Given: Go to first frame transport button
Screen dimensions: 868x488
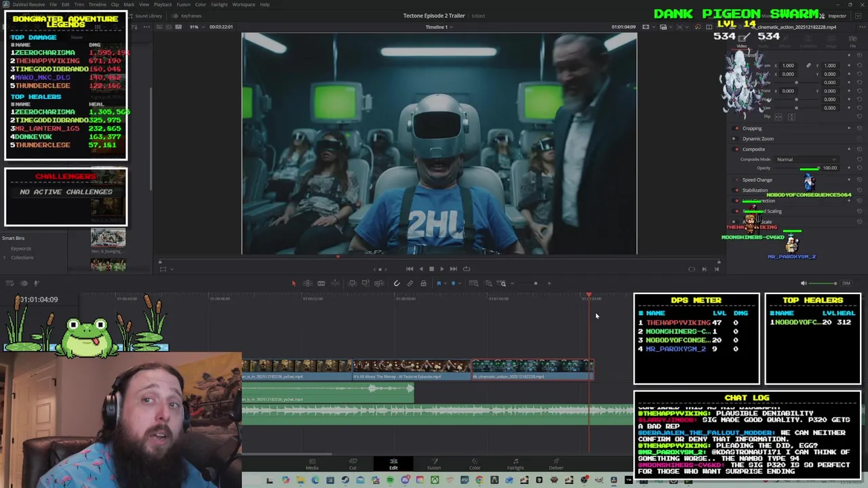Looking at the screenshot, I should pyautogui.click(x=410, y=269).
